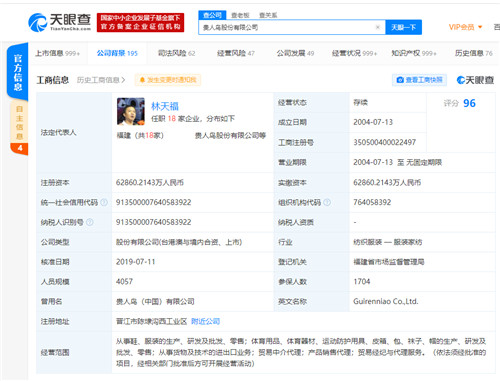Open the 公司发展 49 tab

pyautogui.click(x=295, y=53)
